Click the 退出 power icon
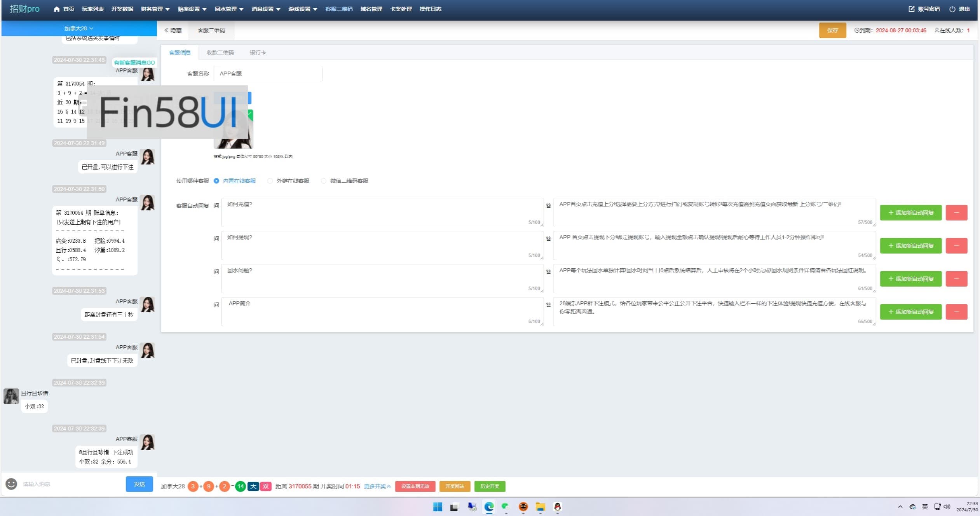Viewport: 980px width, 516px height. click(952, 9)
